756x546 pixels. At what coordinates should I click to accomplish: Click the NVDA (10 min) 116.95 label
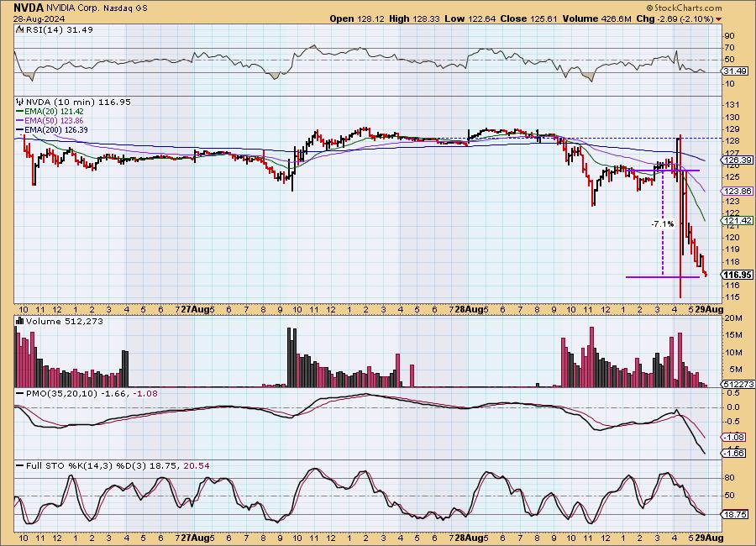coord(77,102)
